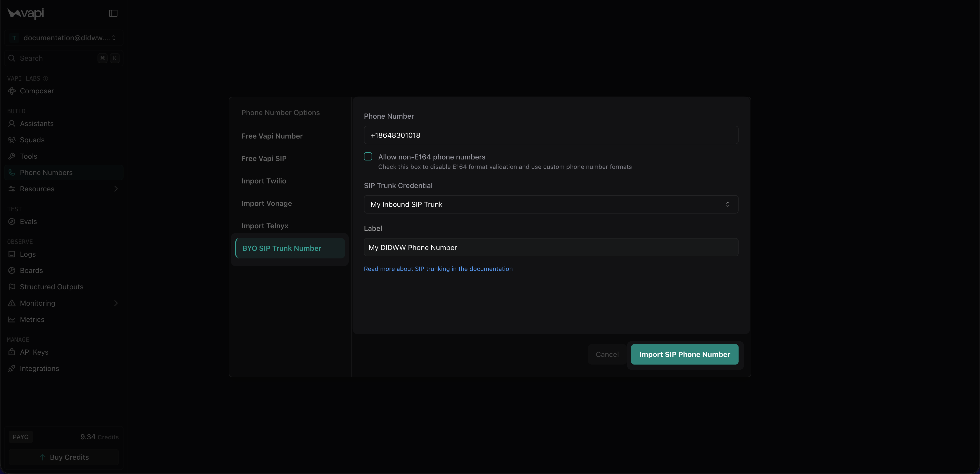Expand the Resources submenu chevron

[116, 189]
